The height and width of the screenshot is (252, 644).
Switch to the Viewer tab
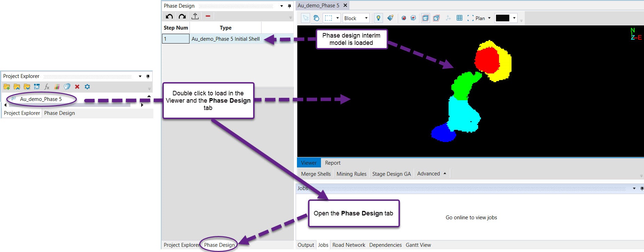(309, 163)
